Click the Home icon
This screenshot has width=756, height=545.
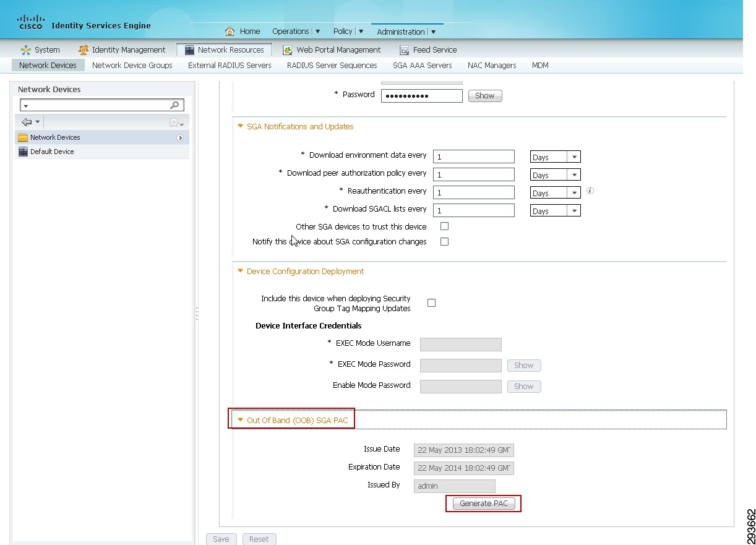[x=230, y=31]
